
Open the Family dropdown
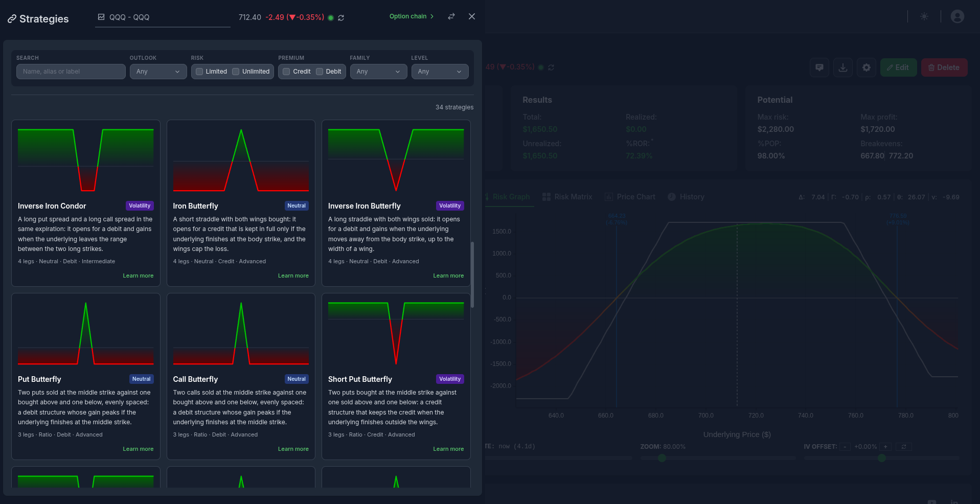378,72
